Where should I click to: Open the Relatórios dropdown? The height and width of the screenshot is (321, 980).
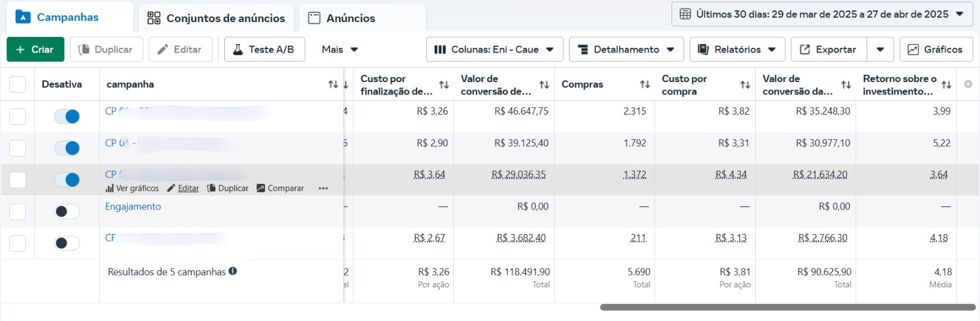[737, 50]
